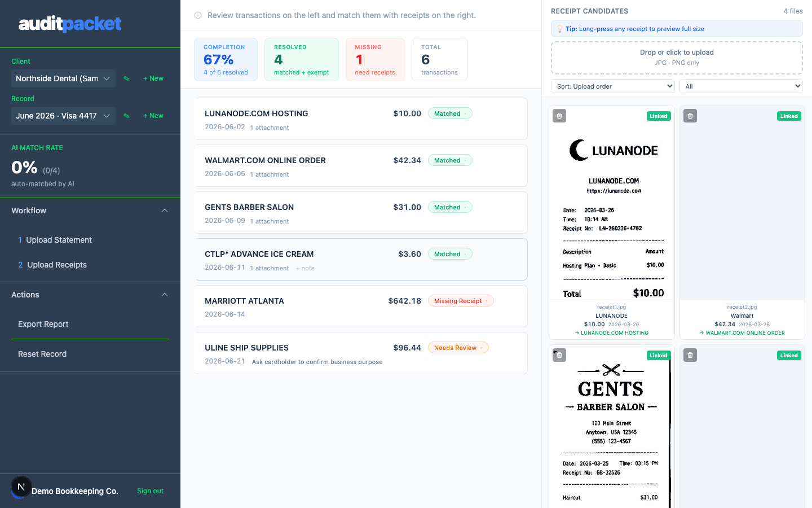The width and height of the screenshot is (812, 508).
Task: Delete the LUNANODE receipt via trash icon
Action: point(559,116)
